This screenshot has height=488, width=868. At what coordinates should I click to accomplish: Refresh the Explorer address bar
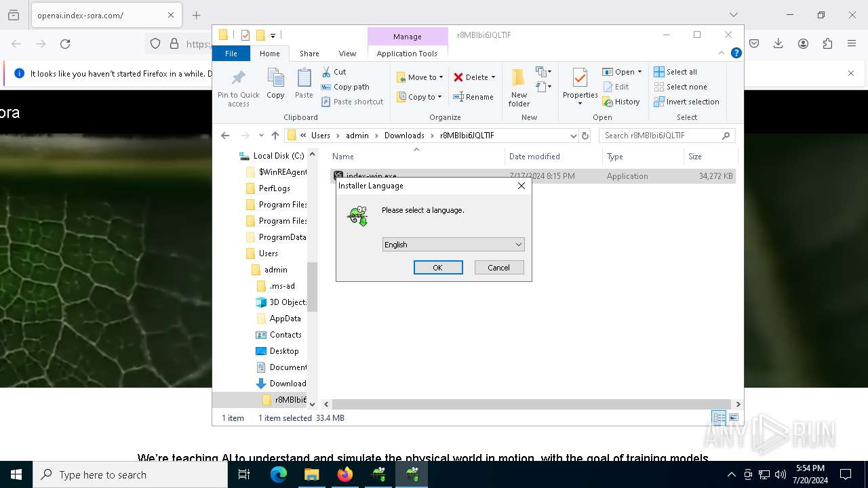(586, 136)
